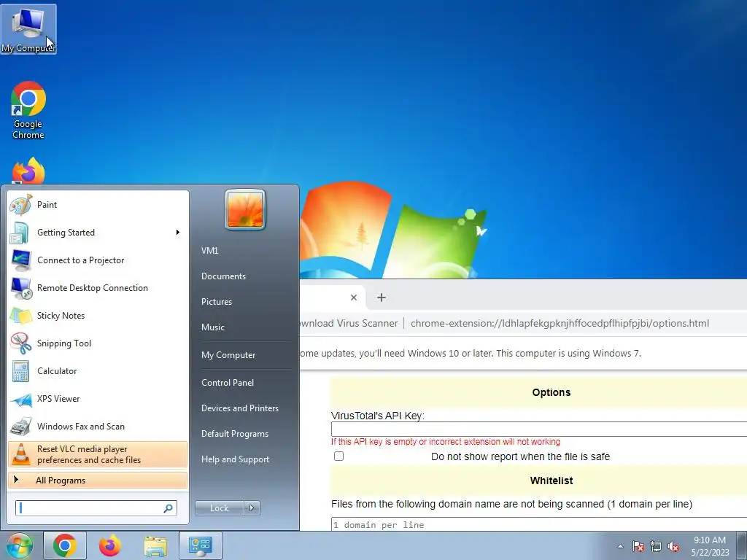Select the Google Chrome desktop shortcut
747x560 pixels.
pyautogui.click(x=28, y=111)
